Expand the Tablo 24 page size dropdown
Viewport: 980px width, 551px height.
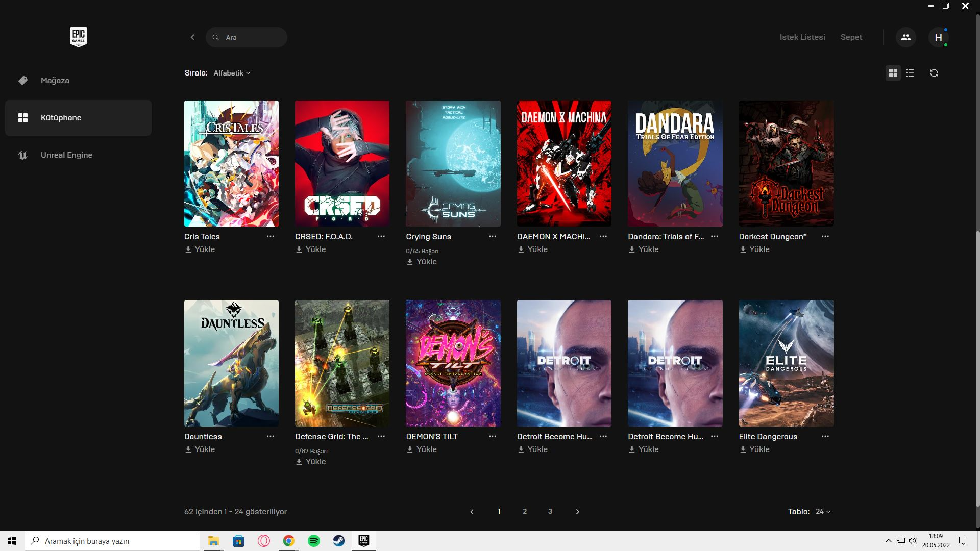823,511
